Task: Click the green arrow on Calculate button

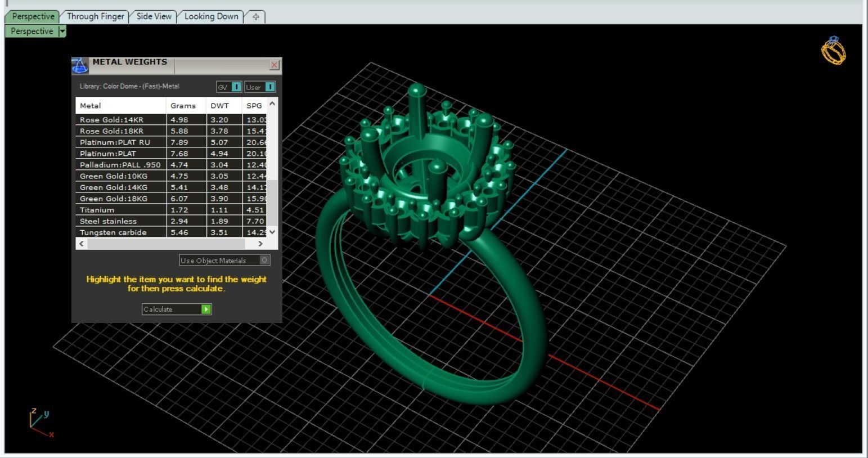Action: coord(206,309)
